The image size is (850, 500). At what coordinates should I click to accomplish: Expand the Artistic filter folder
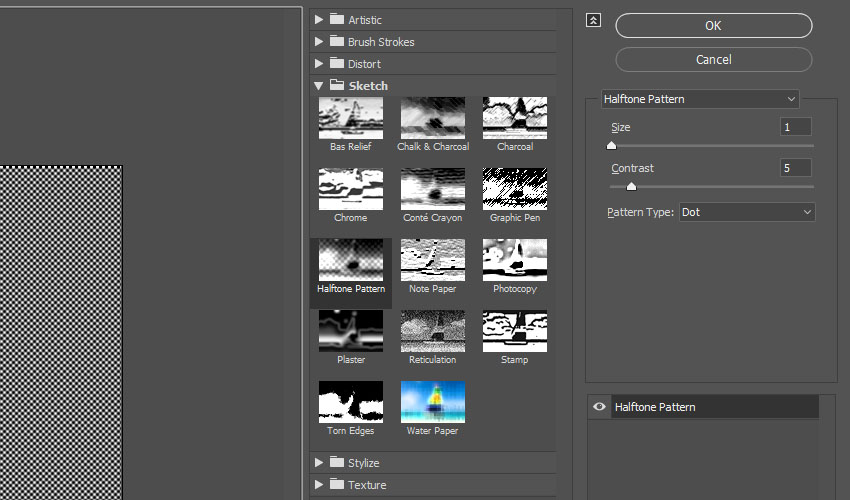pyautogui.click(x=319, y=20)
